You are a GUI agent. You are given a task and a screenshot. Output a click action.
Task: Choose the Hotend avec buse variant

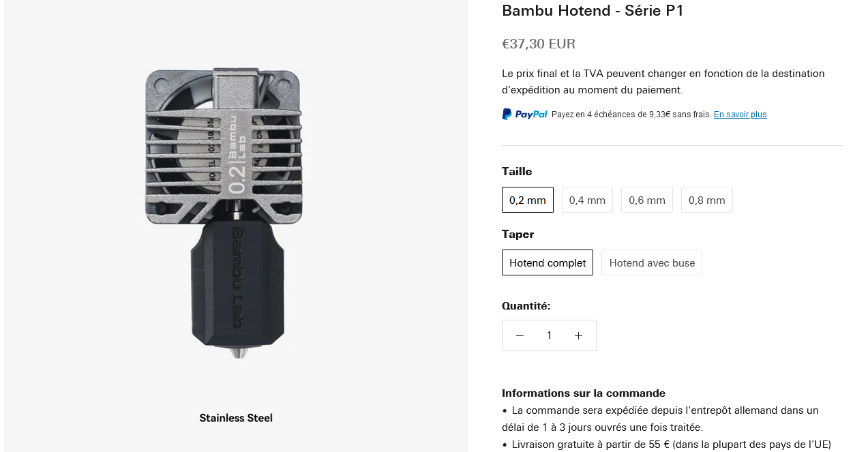[x=652, y=262]
